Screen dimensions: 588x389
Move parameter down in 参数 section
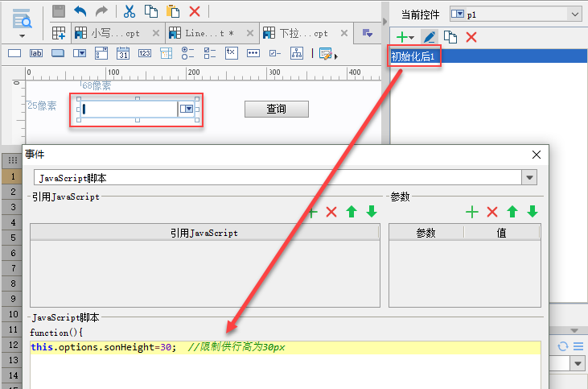tap(532, 212)
